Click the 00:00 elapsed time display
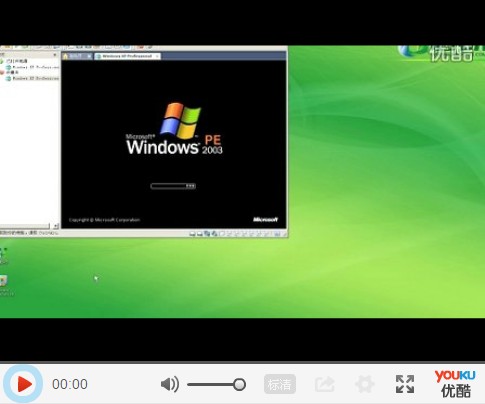Viewport: 485px width, 404px height. tap(70, 384)
